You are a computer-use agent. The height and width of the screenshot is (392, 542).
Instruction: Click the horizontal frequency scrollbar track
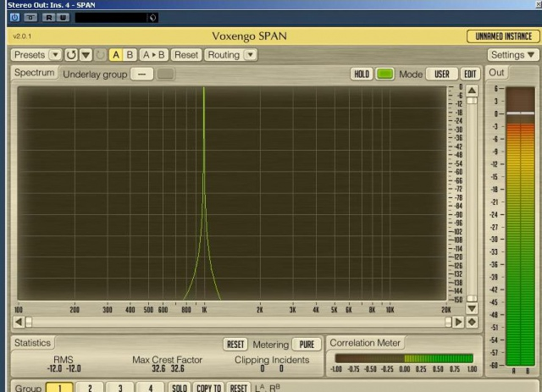(x=239, y=323)
